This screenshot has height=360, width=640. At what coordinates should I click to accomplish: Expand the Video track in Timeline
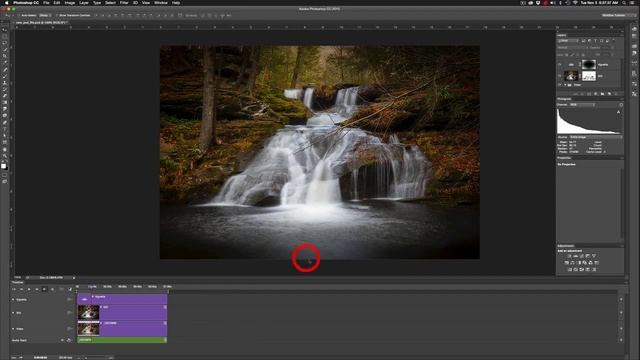pyautogui.click(x=13, y=329)
